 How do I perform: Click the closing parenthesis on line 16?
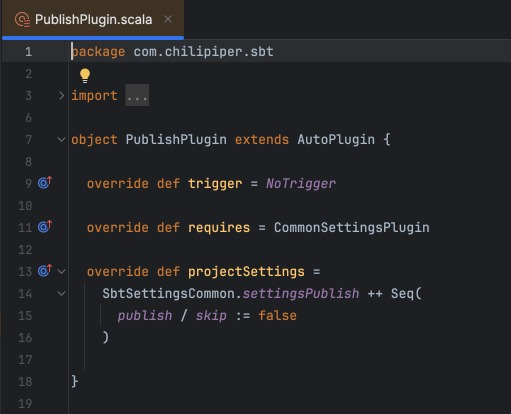[x=106, y=338]
